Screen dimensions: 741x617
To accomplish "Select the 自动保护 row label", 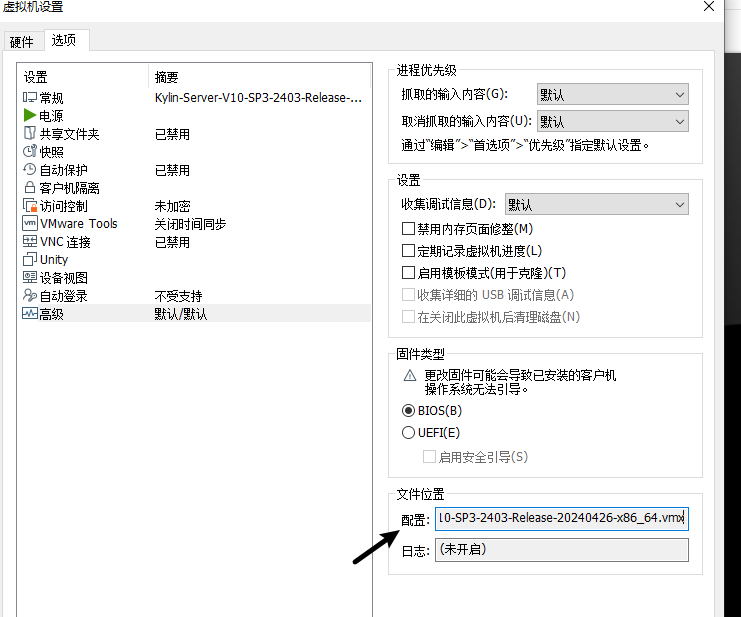I will pos(64,170).
